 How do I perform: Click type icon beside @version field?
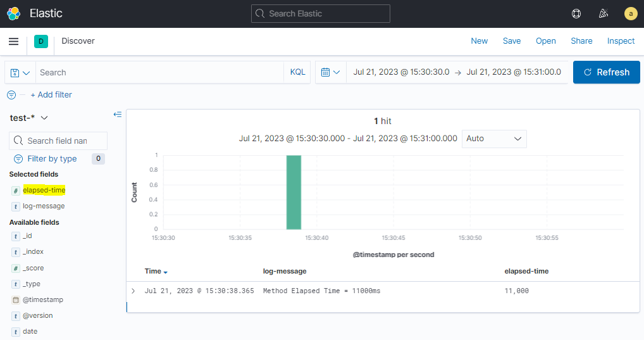[x=16, y=316]
